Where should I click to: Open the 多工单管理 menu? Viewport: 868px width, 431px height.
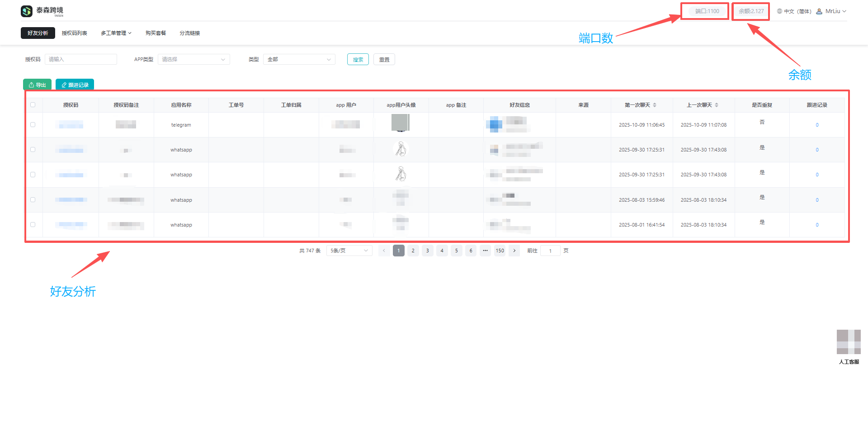click(x=116, y=33)
